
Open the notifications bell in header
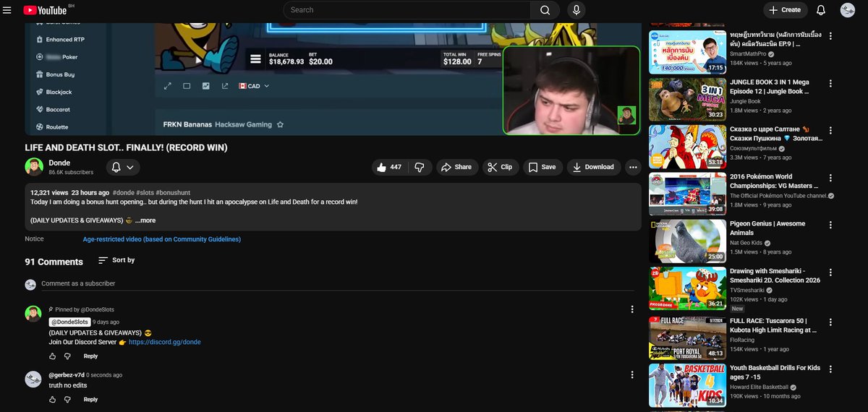[x=821, y=10]
